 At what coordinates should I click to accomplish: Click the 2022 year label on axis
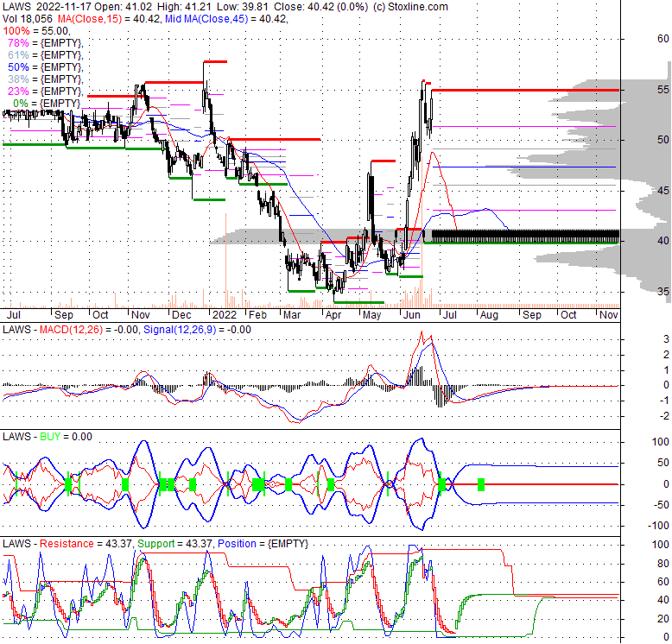pyautogui.click(x=225, y=315)
